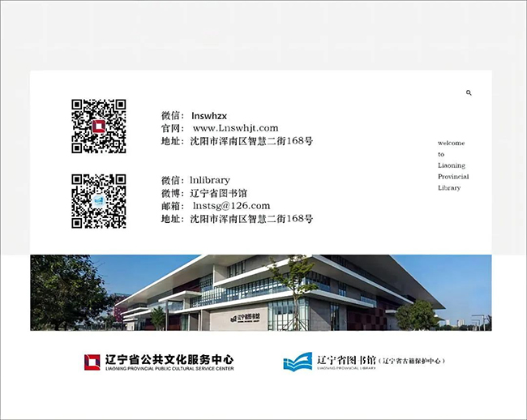The image size is (527, 420).
Task: Click the magnifier search icon
Action: pyautogui.click(x=469, y=92)
